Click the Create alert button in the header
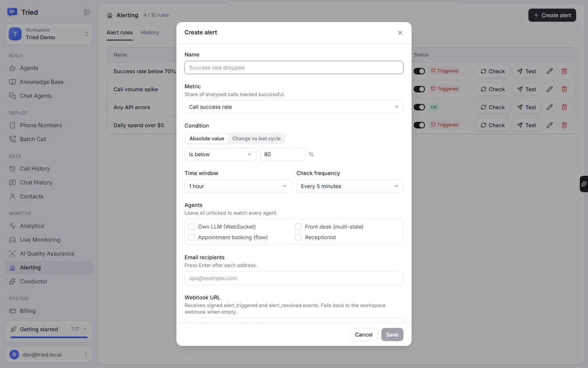Screen dimensions: 588x368 [x=552, y=15]
